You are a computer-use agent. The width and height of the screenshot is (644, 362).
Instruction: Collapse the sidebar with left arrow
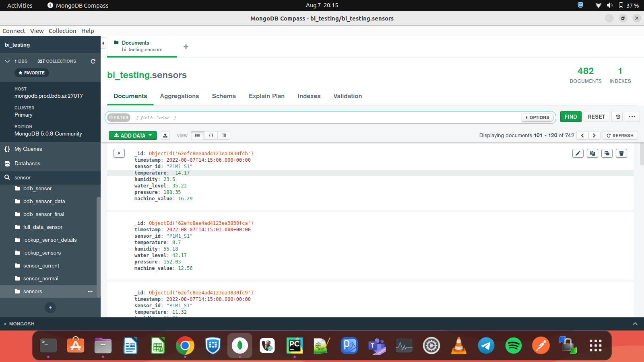[103, 43]
